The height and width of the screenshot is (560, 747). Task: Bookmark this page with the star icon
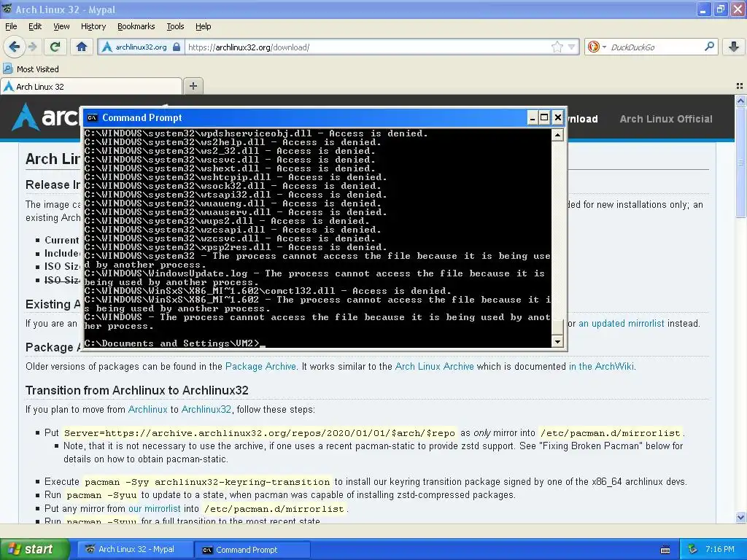(557, 47)
